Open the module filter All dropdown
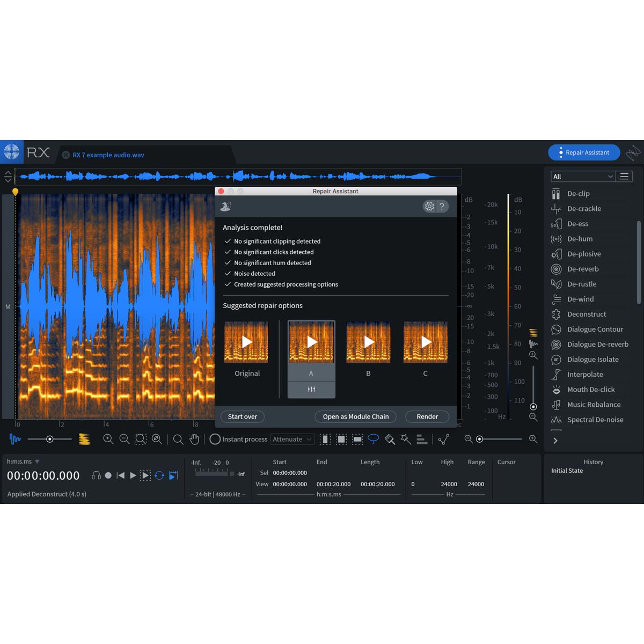The height and width of the screenshot is (644, 644). click(583, 177)
